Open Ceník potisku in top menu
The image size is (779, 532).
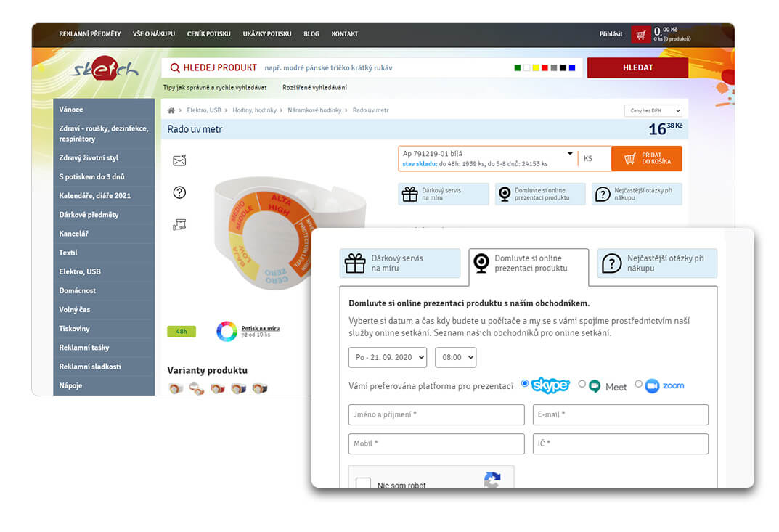tap(208, 34)
